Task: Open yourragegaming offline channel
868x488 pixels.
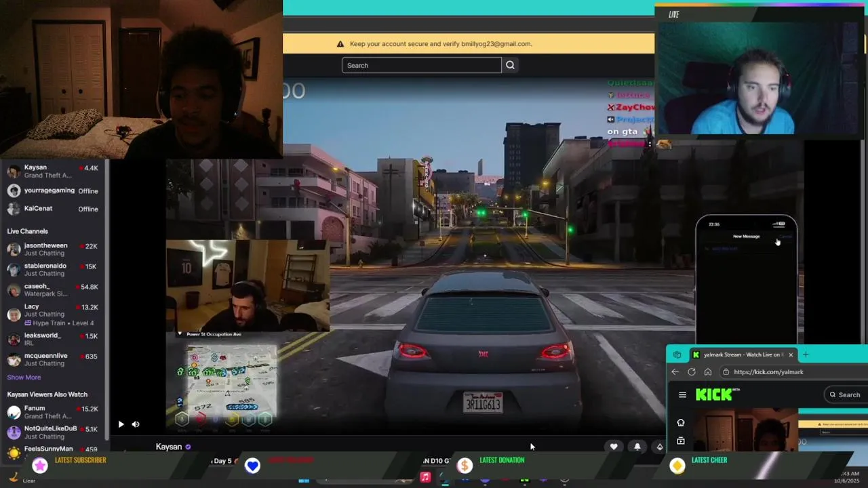Action: point(53,190)
